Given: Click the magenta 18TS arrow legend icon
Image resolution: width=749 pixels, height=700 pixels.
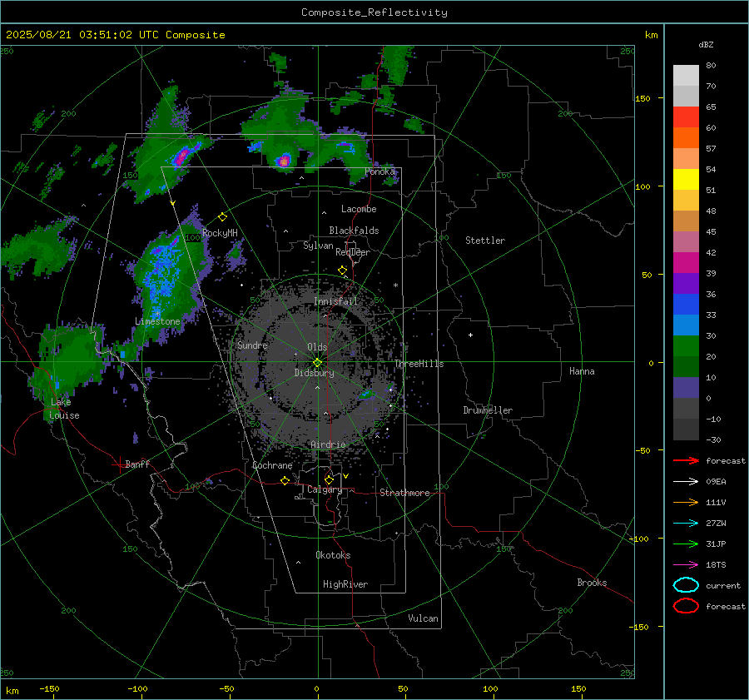Looking at the screenshot, I should coord(686,565).
